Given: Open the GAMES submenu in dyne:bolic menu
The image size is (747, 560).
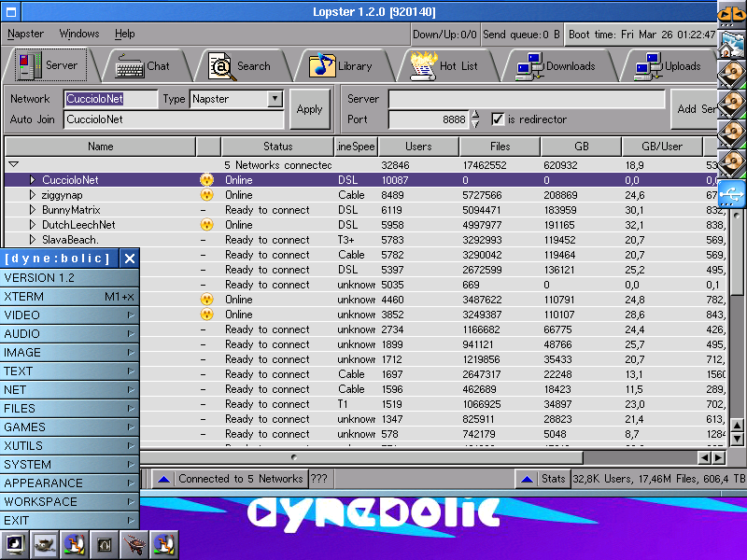Looking at the screenshot, I should pyautogui.click(x=69, y=427).
